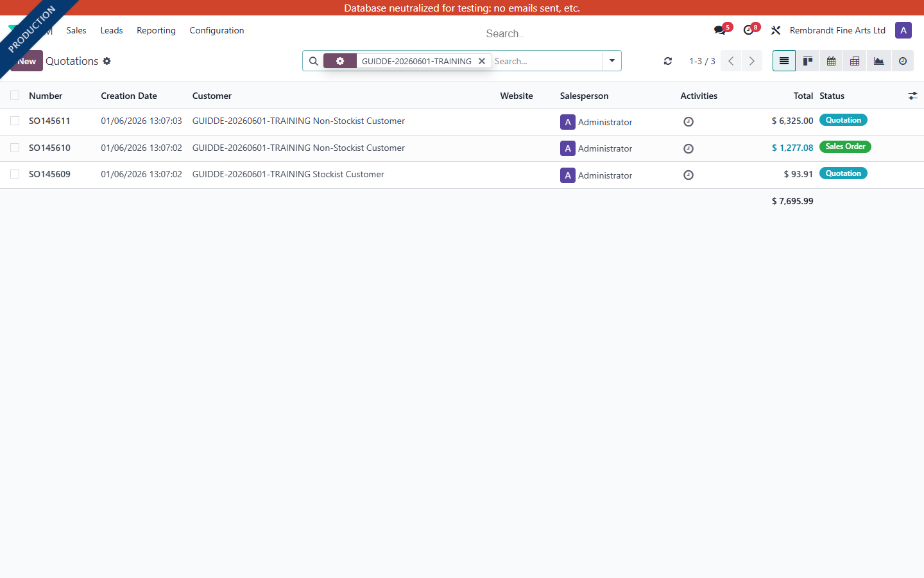
Task: Open the Quotations breadcrumb title
Action: click(72, 61)
